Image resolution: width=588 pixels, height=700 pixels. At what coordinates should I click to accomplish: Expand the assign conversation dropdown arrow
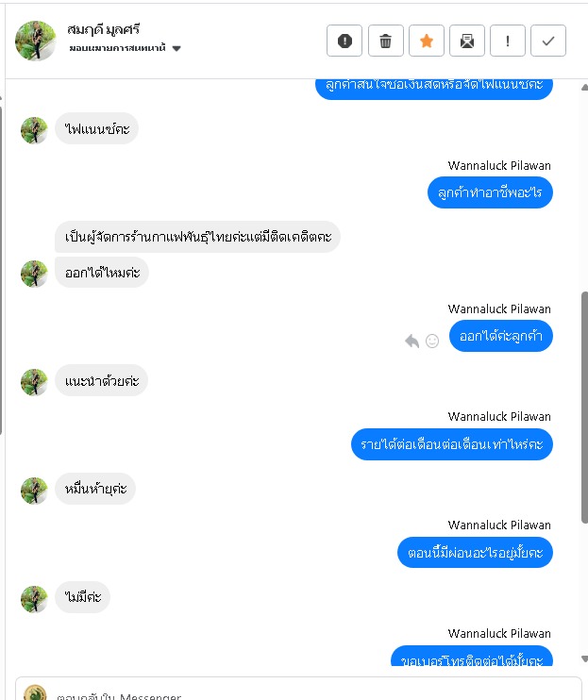(x=176, y=48)
